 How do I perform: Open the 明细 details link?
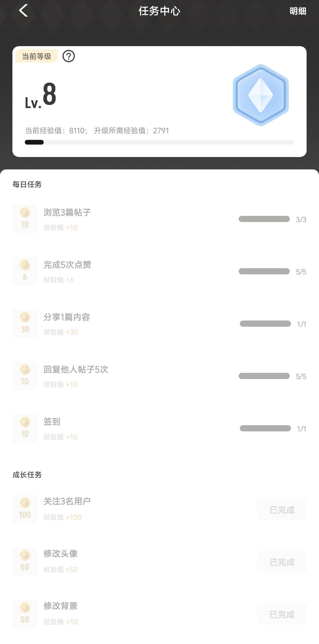(298, 11)
